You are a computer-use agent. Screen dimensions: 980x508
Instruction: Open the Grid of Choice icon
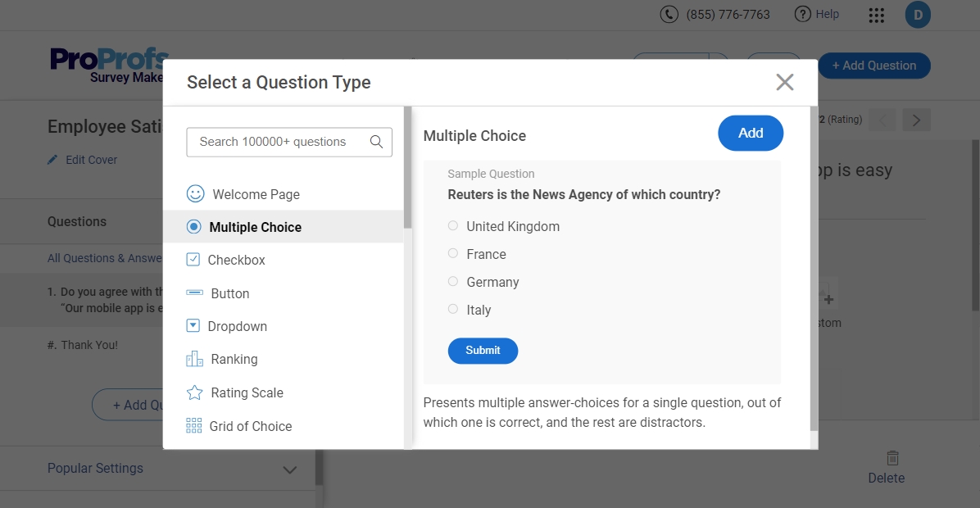(194, 425)
